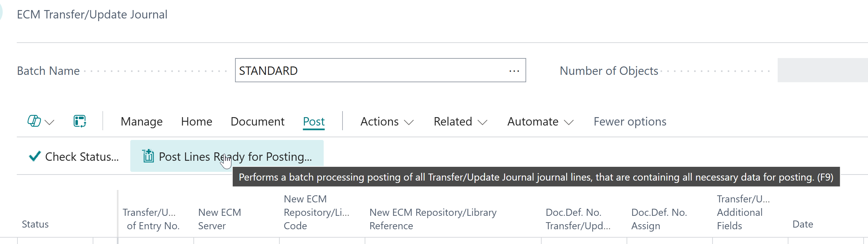Click the Batch Name input field

click(371, 71)
